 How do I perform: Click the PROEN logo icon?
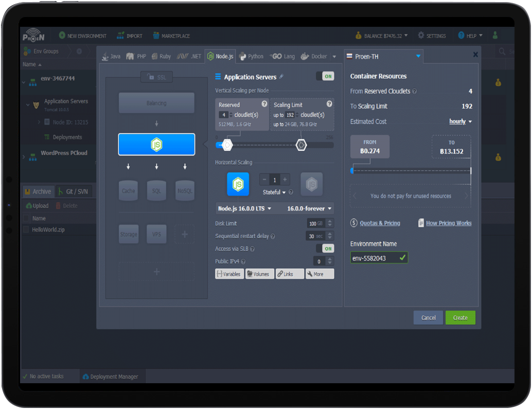click(33, 35)
